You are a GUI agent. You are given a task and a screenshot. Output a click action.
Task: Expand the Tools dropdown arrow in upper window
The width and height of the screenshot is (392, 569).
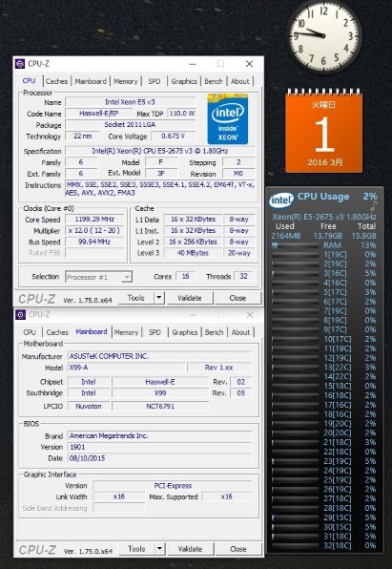(x=159, y=298)
